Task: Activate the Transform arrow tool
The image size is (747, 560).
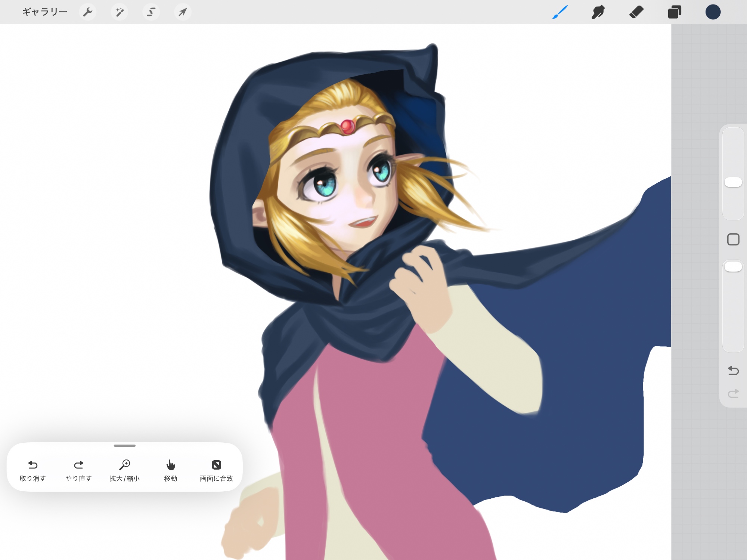Action: tap(183, 12)
